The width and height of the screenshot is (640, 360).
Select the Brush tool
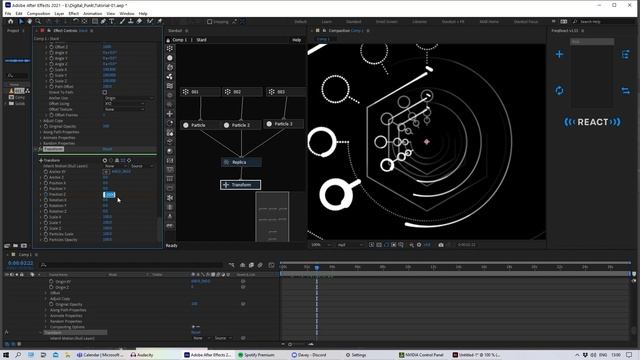pos(122,21)
